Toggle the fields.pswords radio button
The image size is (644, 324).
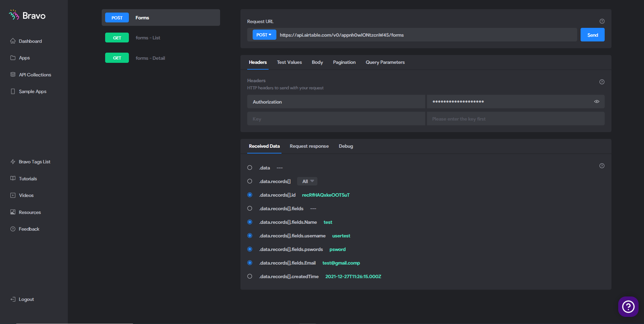[x=250, y=249]
